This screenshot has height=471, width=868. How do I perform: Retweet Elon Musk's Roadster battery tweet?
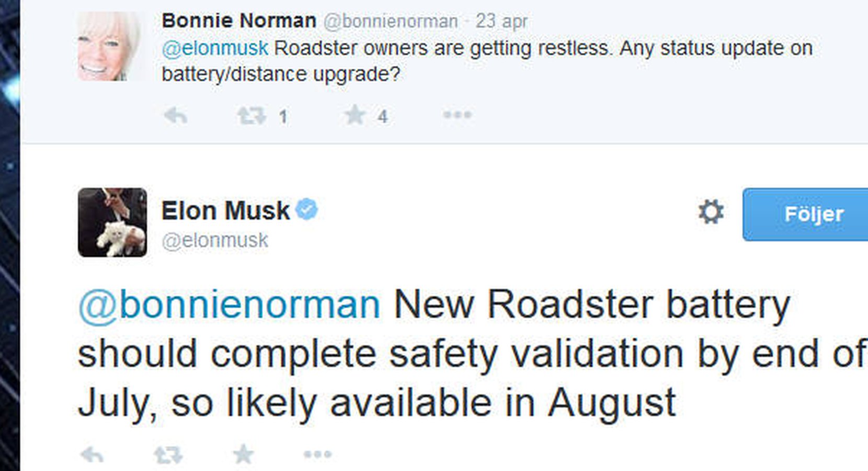pos(168,454)
